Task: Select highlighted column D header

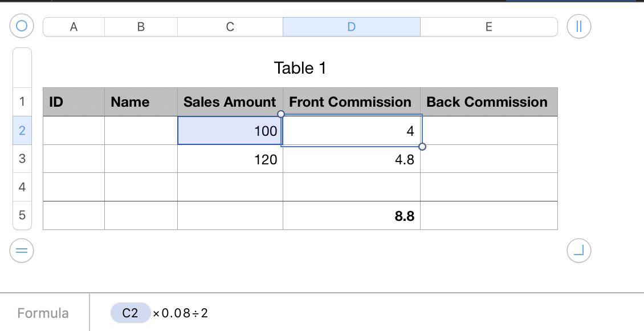Action: coord(351,26)
